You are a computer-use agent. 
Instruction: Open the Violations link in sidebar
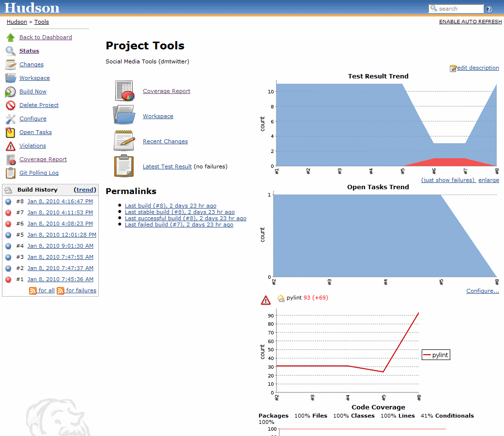click(32, 146)
